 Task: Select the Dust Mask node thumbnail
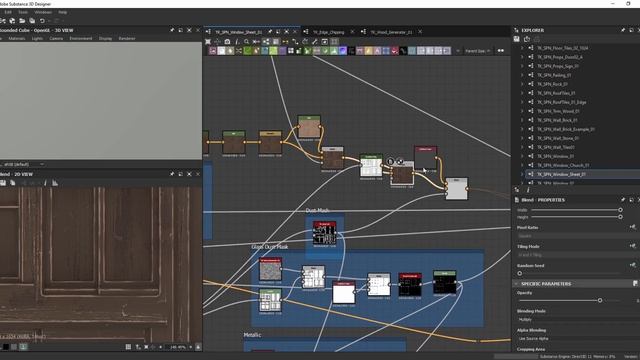(324, 233)
